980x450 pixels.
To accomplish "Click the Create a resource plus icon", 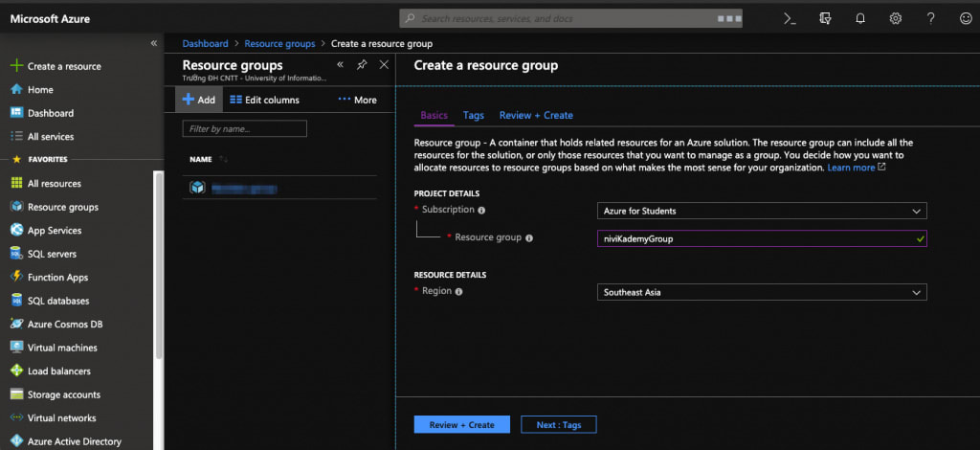I will pos(17,66).
